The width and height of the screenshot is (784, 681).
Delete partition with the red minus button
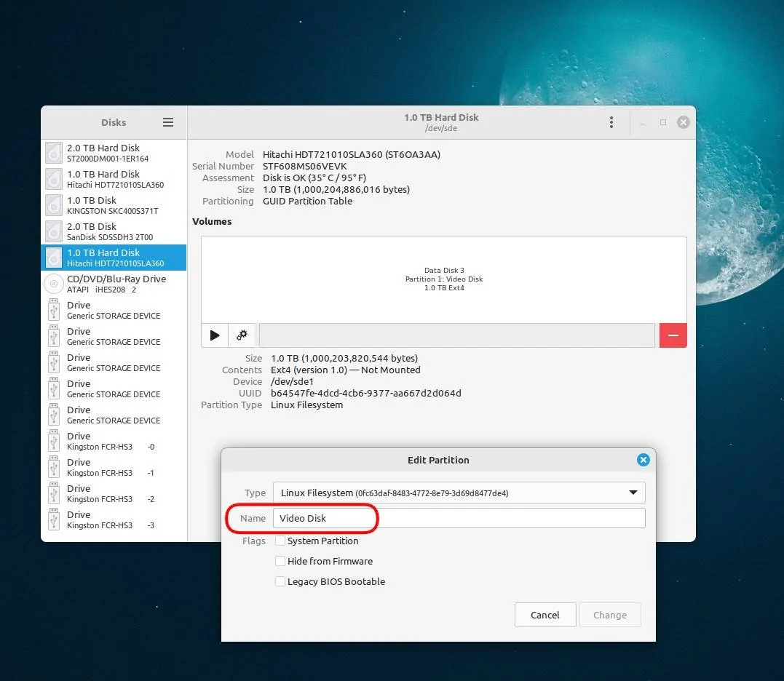[x=673, y=335]
